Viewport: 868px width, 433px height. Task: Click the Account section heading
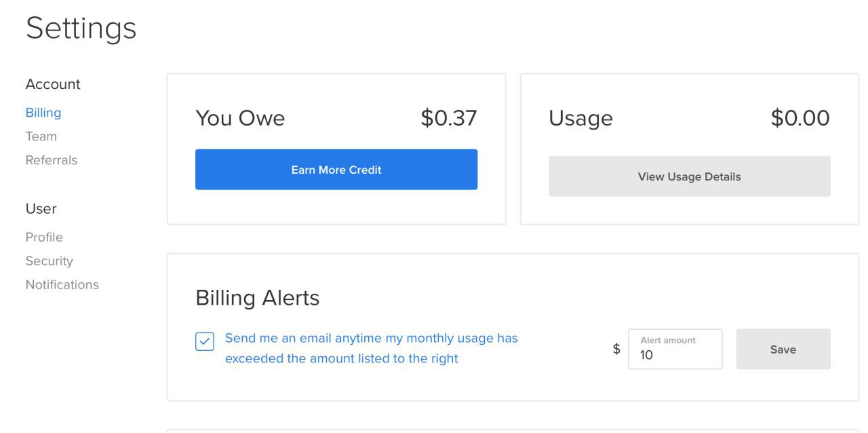coord(53,84)
